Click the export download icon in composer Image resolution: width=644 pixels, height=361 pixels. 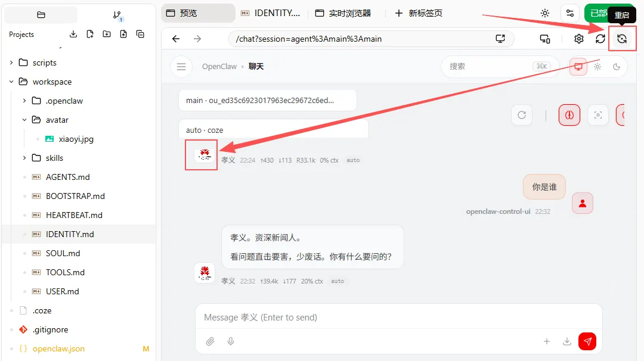pos(567,341)
